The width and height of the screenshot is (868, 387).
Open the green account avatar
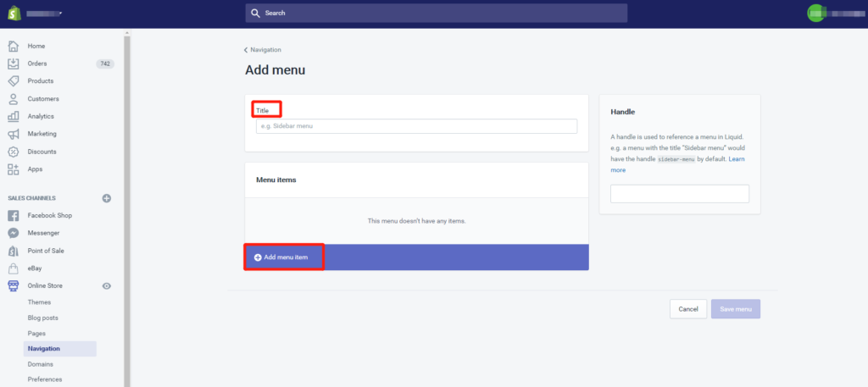tap(816, 13)
